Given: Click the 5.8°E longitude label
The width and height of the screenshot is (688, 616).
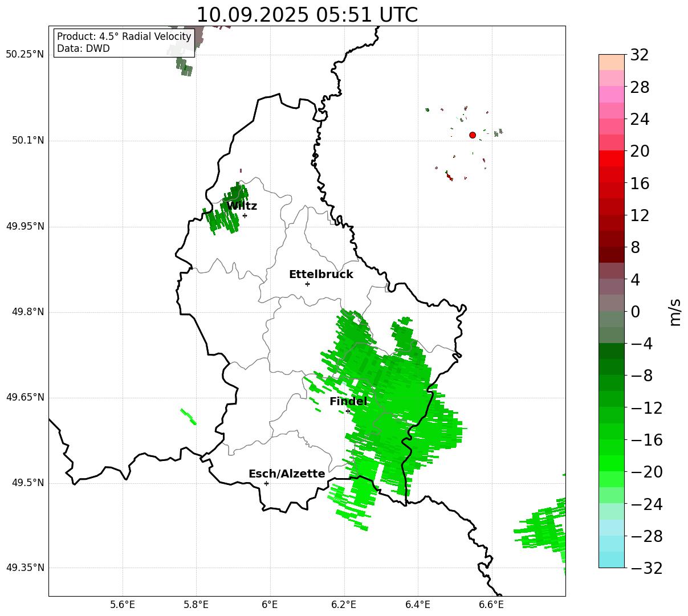Looking at the screenshot, I should 196,605.
